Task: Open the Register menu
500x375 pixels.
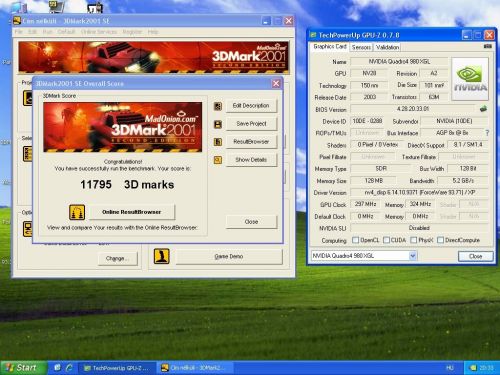Action: tap(132, 32)
